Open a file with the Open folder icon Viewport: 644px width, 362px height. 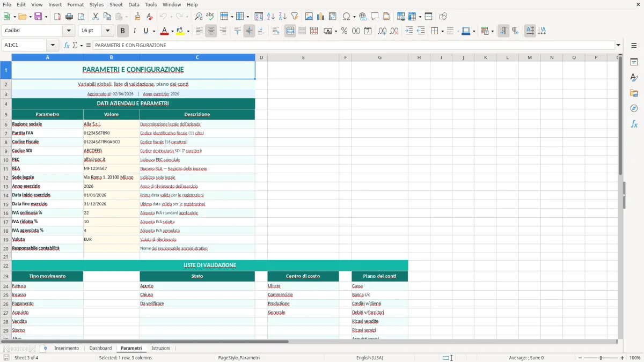(x=21, y=17)
